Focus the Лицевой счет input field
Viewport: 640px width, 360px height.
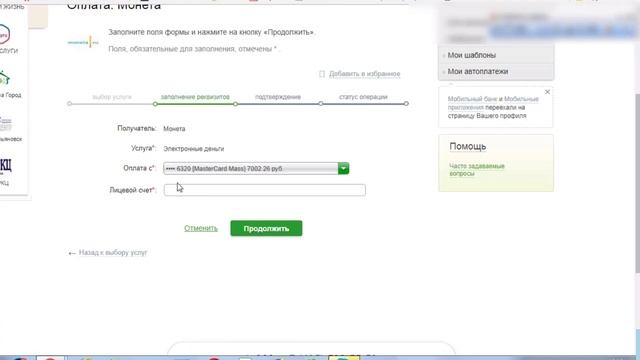tap(264, 190)
